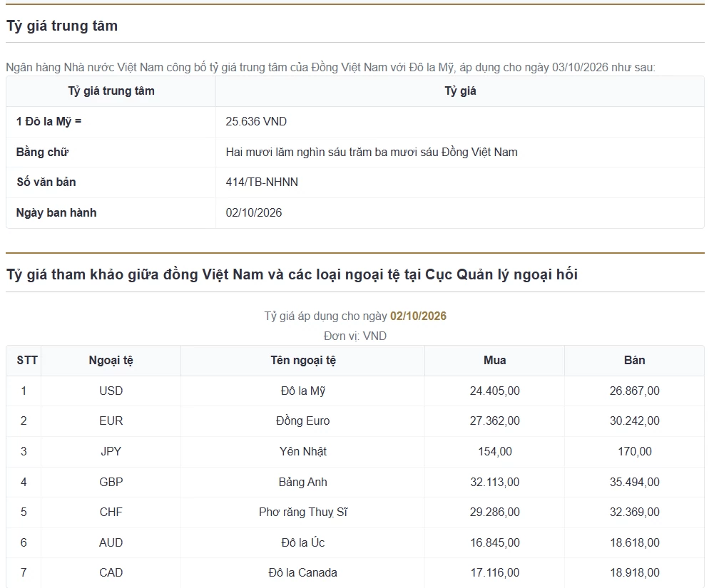This screenshot has height=588, width=714.
Task: Select the USD currency row
Action: (x=355, y=391)
